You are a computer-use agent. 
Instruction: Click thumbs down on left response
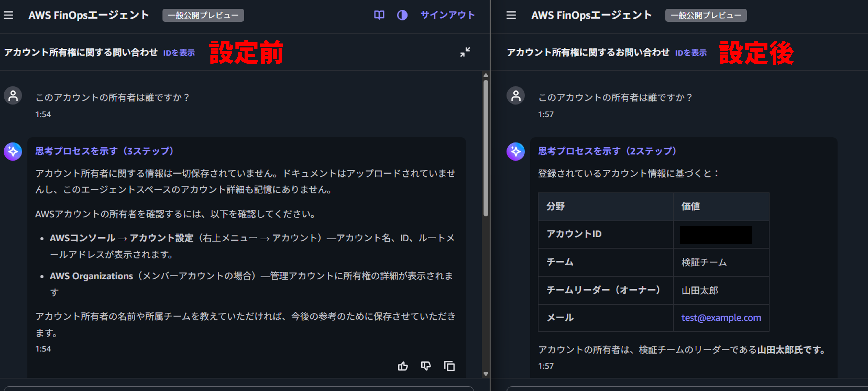click(x=426, y=366)
